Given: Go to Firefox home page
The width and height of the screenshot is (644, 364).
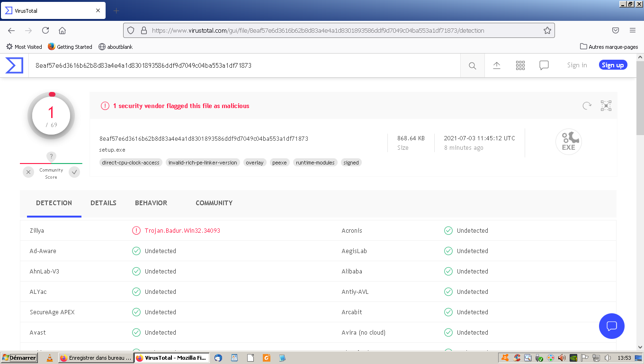Looking at the screenshot, I should click(x=62, y=30).
